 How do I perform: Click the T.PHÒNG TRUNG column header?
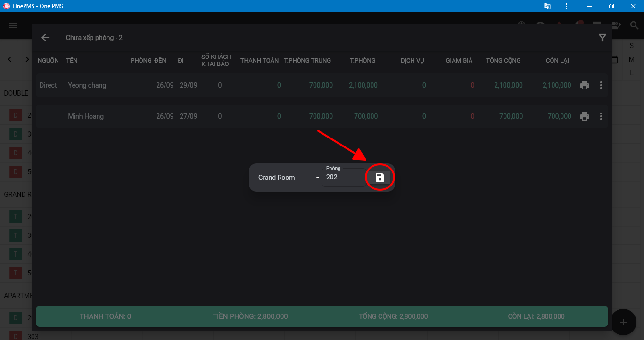(307, 60)
